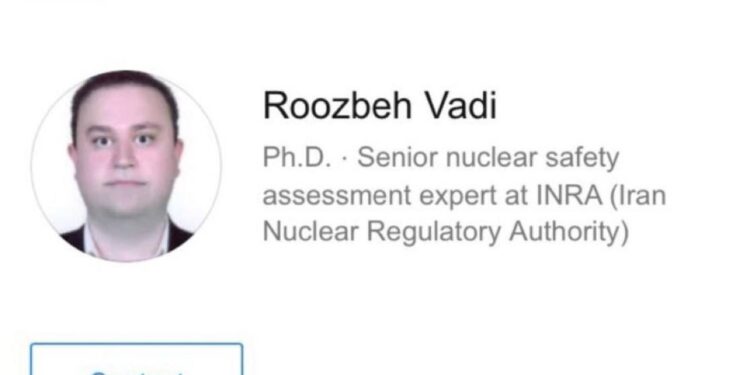Click the word 'Regulatory' in the last line
Viewport: 750px width, 375px height.
433,233
